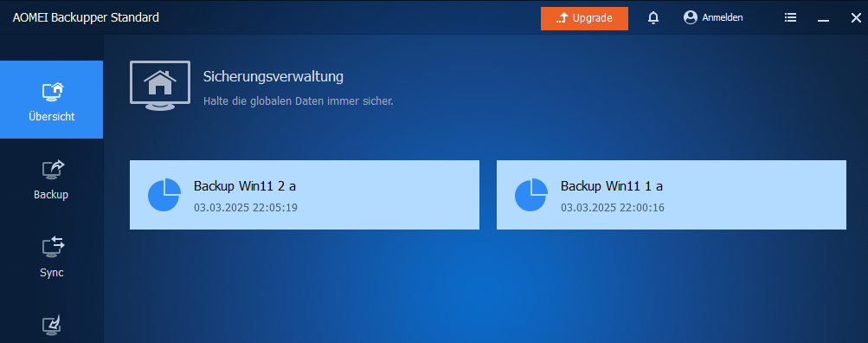Click the pie chart icon of Backup Win11 1 a

(x=531, y=195)
